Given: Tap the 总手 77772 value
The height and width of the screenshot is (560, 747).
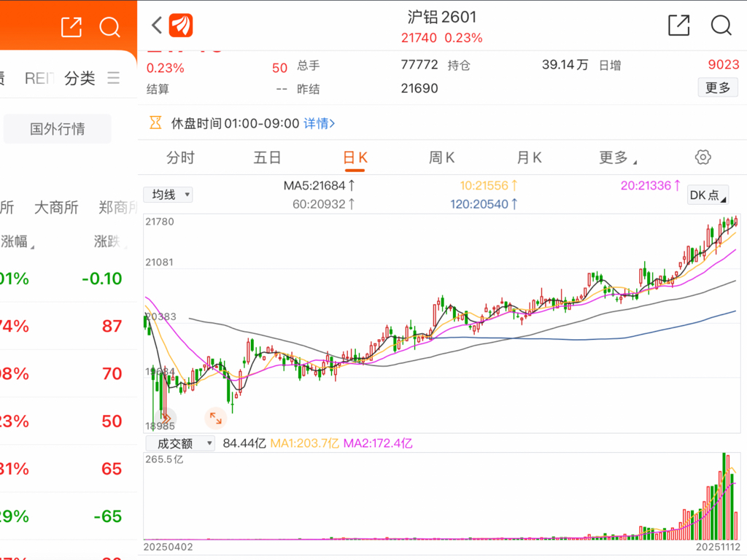Looking at the screenshot, I should (419, 64).
